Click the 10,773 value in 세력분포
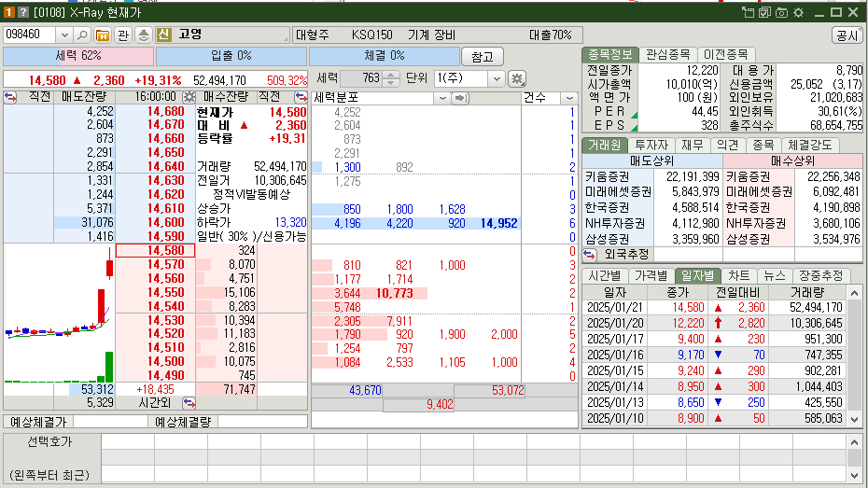 coord(394,293)
